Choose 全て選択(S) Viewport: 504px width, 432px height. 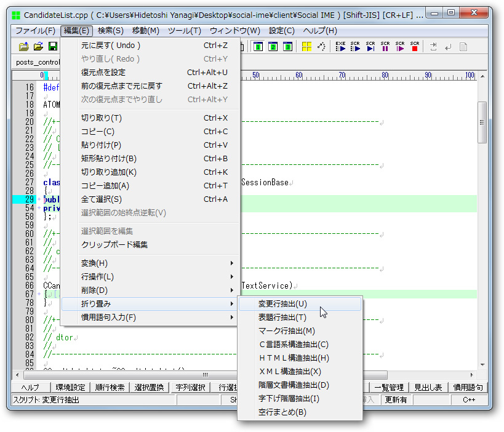pos(150,199)
